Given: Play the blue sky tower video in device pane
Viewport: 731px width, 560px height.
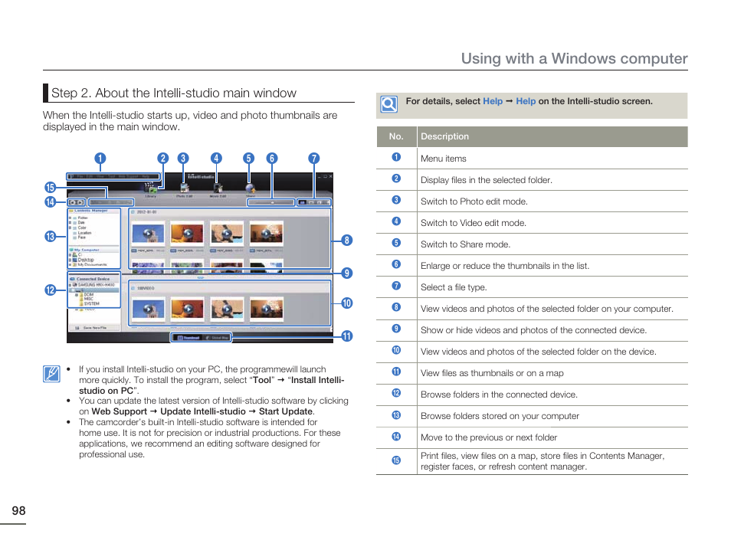Looking at the screenshot, I should [148, 309].
